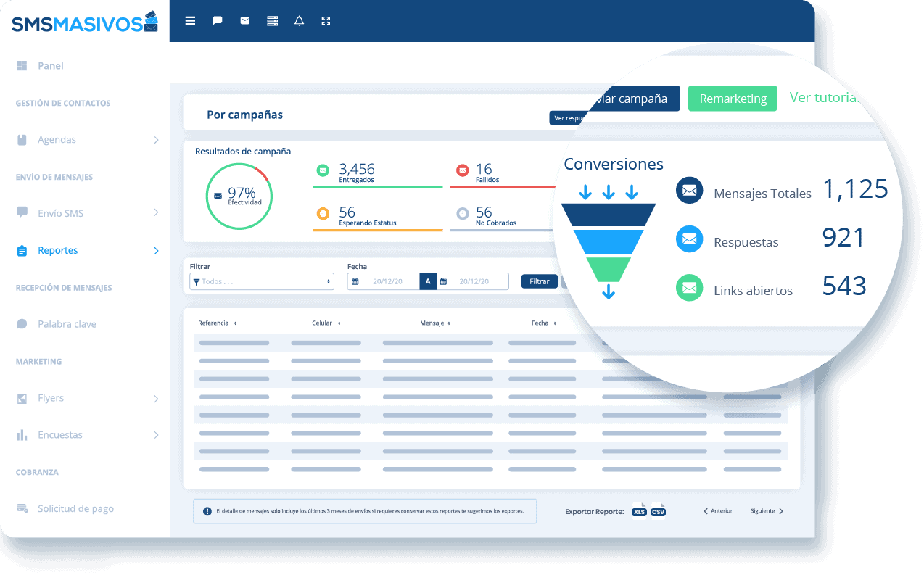Export report as CSV file icon
The image size is (924, 580).
[658, 511]
